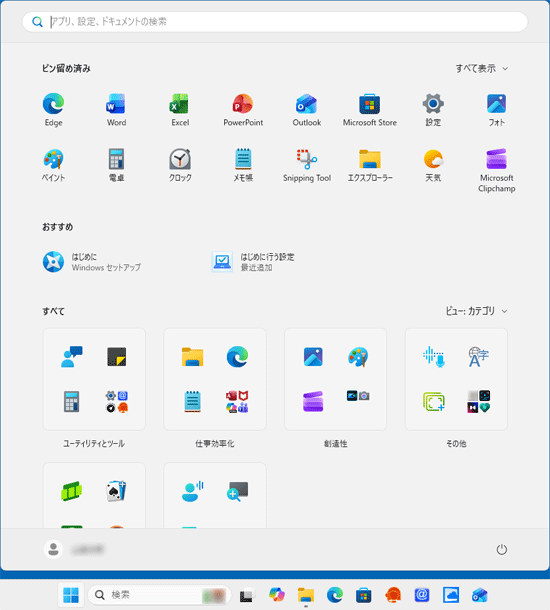This screenshot has width=550, height=610.
Task: Open green screen-capture icon in その他
Action: tap(434, 401)
